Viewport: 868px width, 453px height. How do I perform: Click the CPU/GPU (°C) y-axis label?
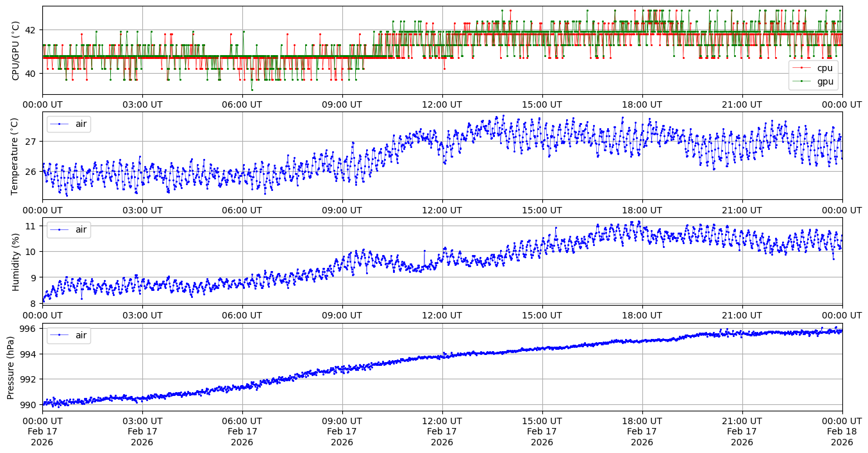point(16,51)
